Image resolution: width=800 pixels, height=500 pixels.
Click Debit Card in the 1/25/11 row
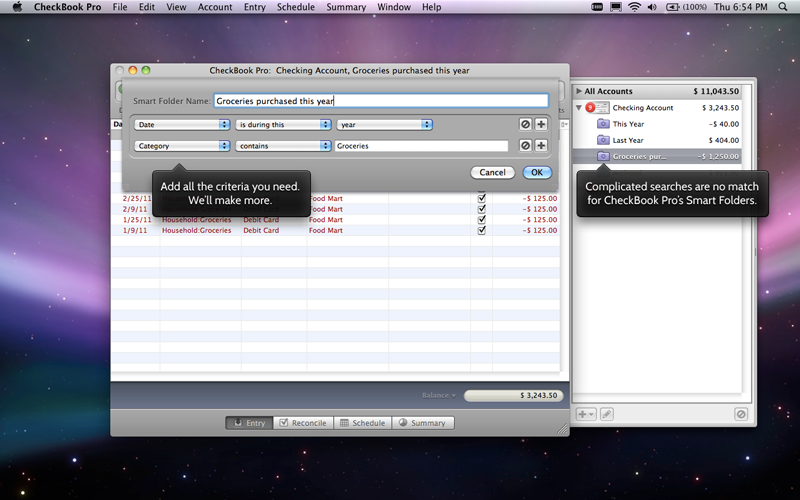[x=261, y=220]
